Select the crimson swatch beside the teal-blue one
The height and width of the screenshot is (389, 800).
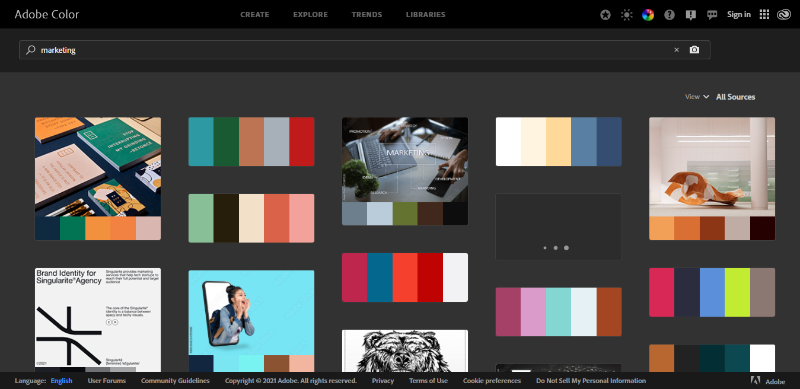(355, 277)
